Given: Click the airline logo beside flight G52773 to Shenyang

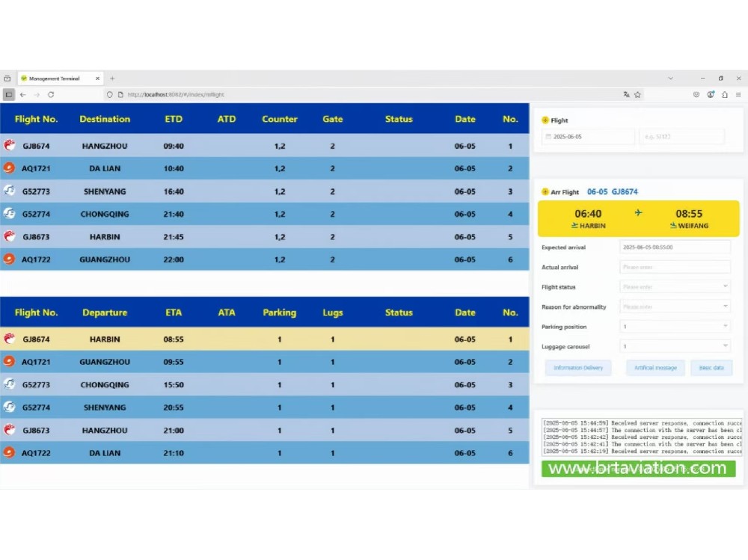Looking at the screenshot, I should pyautogui.click(x=9, y=191).
